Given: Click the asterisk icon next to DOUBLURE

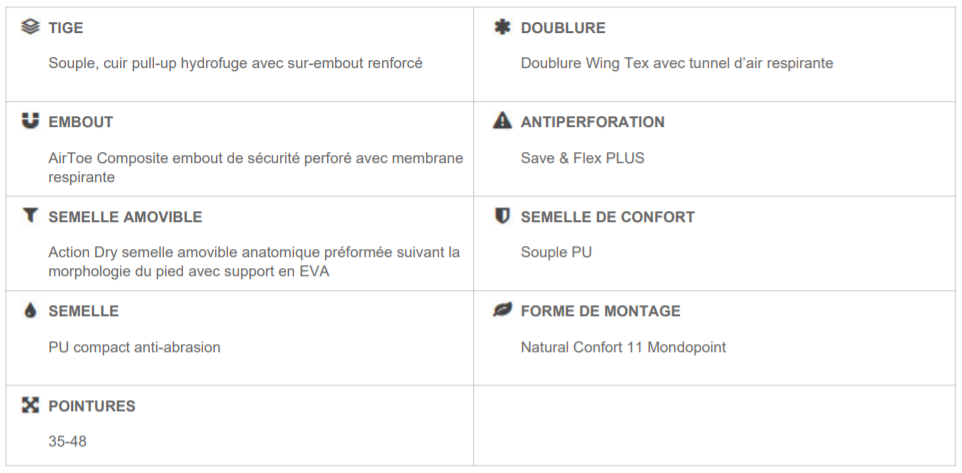Looking at the screenshot, I should (x=502, y=27).
